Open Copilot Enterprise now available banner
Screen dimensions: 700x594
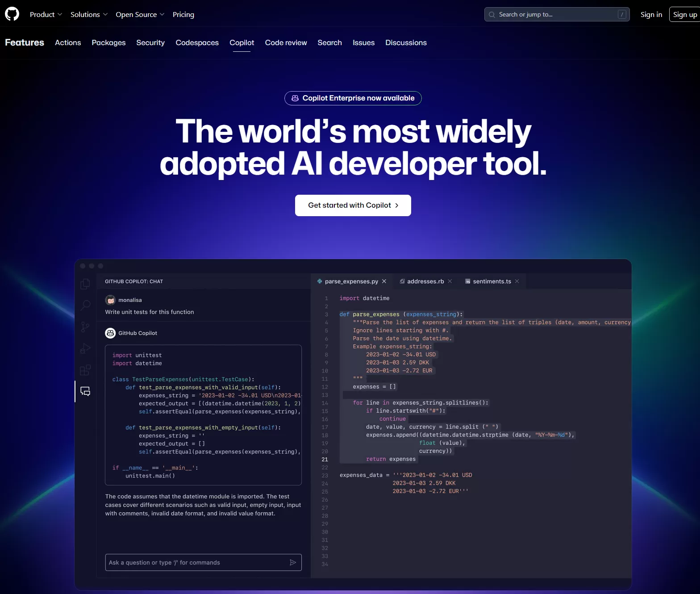(353, 98)
